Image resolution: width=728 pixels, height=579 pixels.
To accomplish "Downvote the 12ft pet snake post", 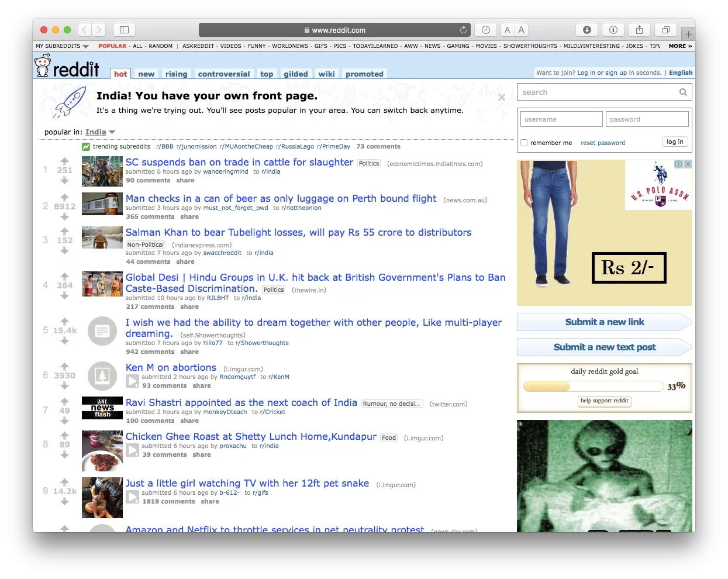I will pos(65,501).
